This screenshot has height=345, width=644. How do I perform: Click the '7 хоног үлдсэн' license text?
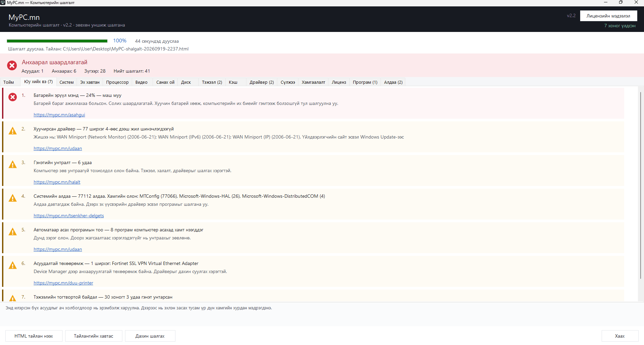tap(620, 26)
